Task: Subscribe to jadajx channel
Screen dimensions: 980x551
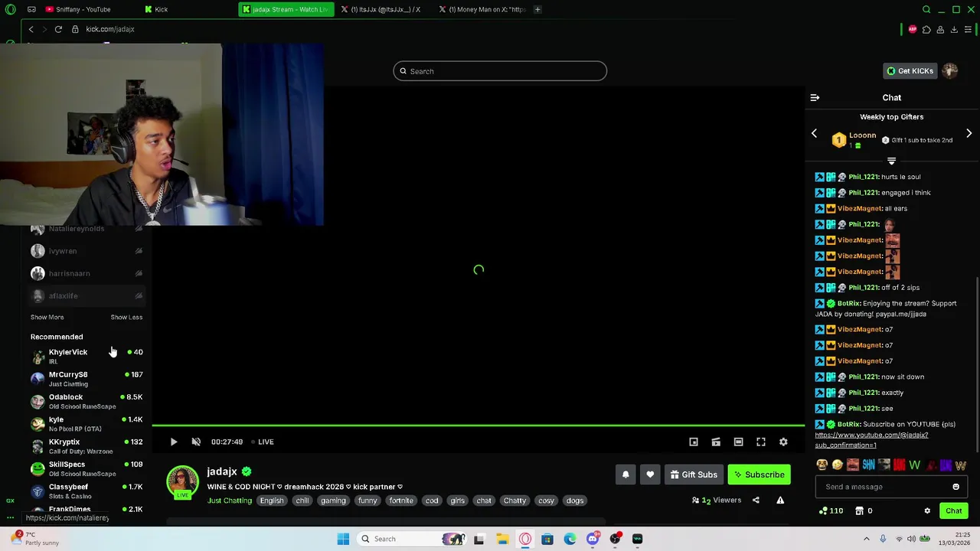Action: click(x=759, y=474)
